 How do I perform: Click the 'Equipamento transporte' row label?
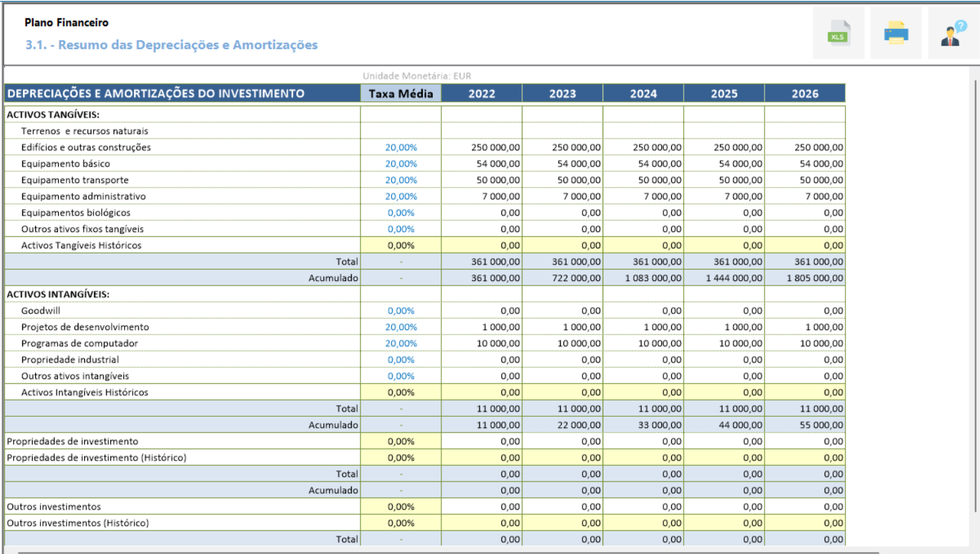pyautogui.click(x=74, y=180)
